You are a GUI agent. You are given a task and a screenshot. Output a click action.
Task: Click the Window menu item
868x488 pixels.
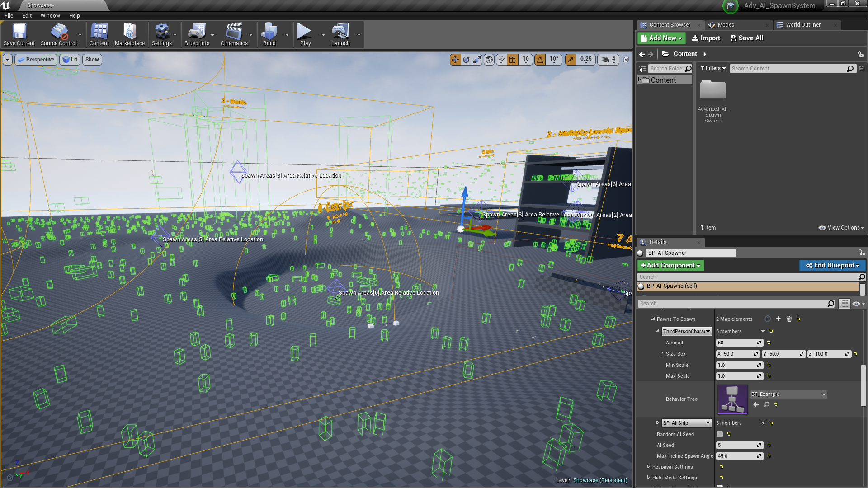tap(50, 15)
